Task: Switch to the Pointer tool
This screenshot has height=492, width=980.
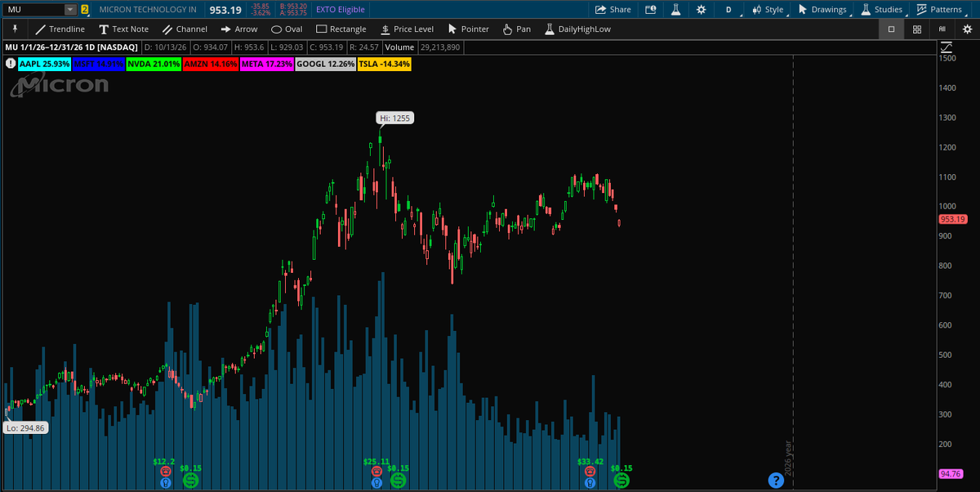Action: pos(468,29)
